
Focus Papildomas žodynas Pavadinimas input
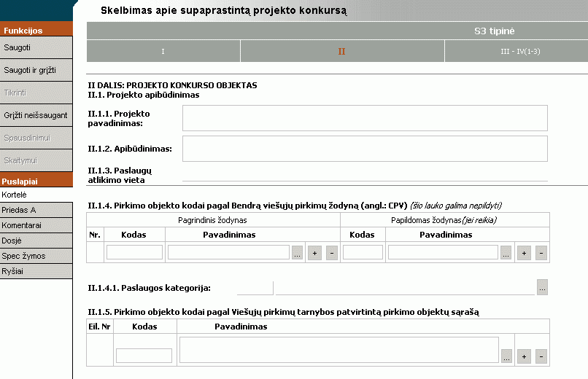click(443, 252)
